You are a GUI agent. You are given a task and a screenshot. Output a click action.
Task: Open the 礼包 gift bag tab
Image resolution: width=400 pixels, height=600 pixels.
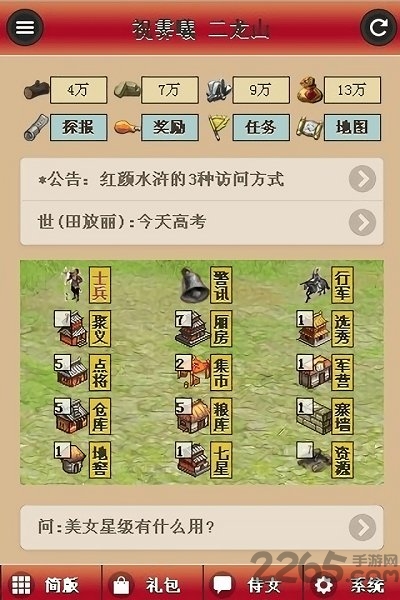[152, 584]
